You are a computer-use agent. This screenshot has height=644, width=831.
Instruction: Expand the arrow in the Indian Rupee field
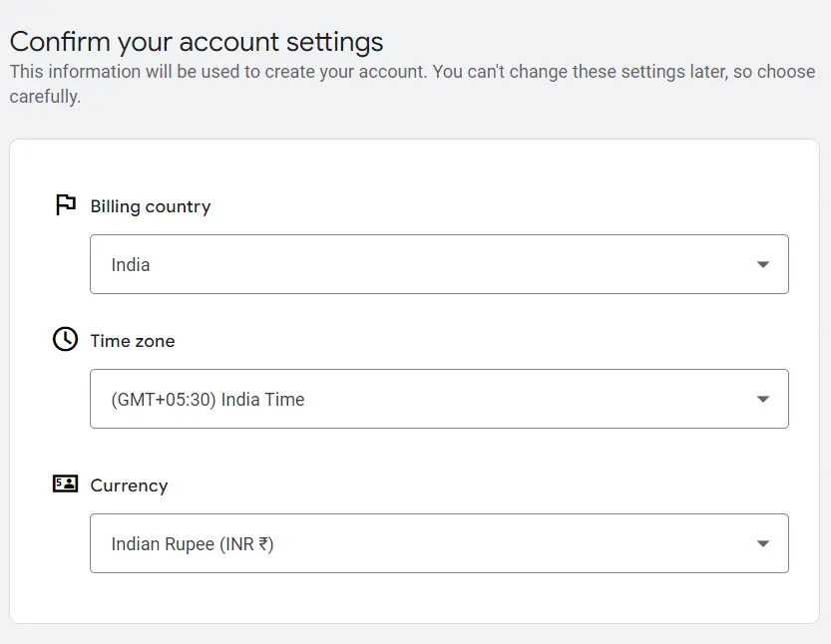pos(762,543)
